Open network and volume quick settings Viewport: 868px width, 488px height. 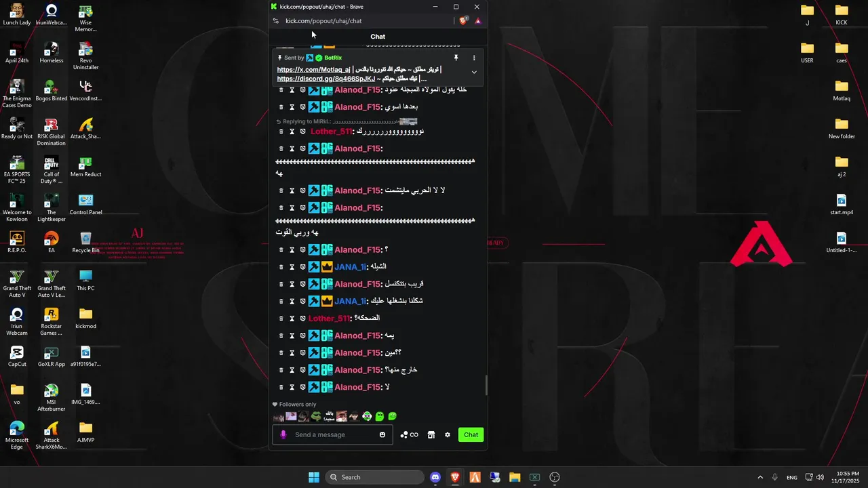(814, 477)
